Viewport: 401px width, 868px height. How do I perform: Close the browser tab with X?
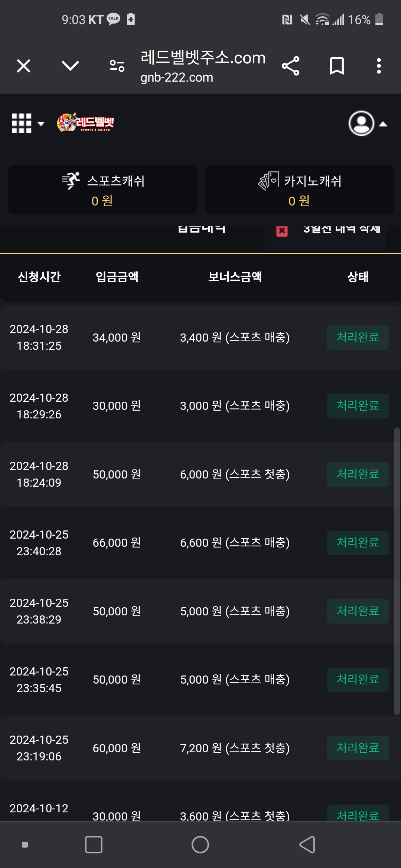(24, 66)
